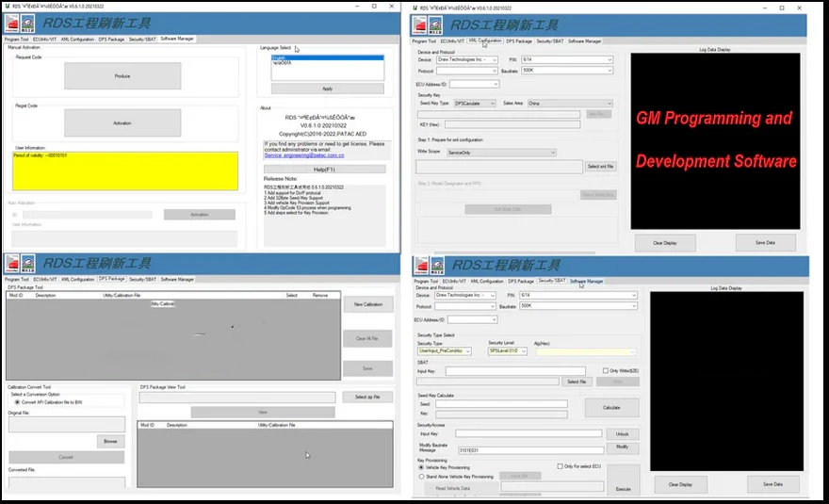Image resolution: width=829 pixels, height=504 pixels.
Task: Click the Select xml File button
Action: [600, 166]
